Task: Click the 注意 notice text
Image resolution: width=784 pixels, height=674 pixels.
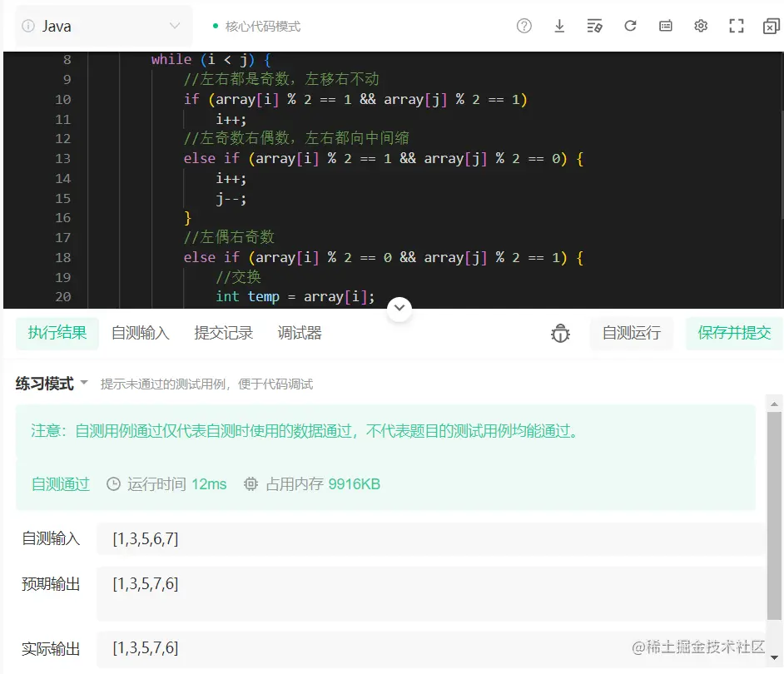Action: (x=305, y=430)
